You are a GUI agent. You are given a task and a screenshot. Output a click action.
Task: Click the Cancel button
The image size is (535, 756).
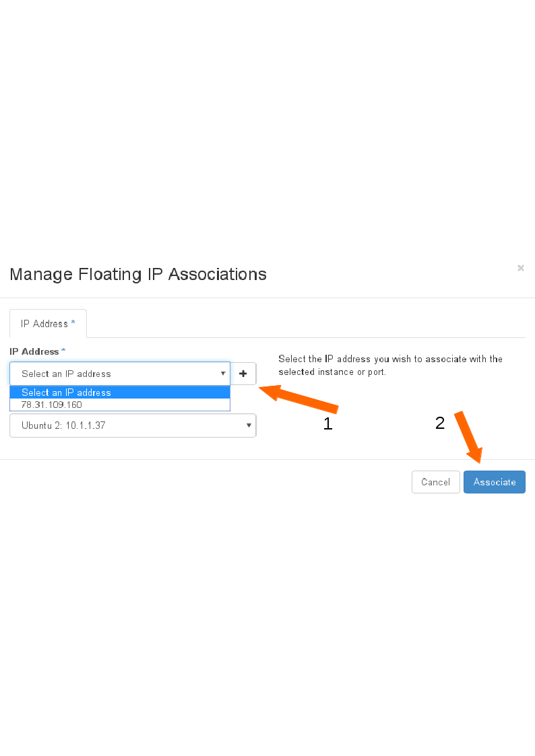[x=436, y=482]
